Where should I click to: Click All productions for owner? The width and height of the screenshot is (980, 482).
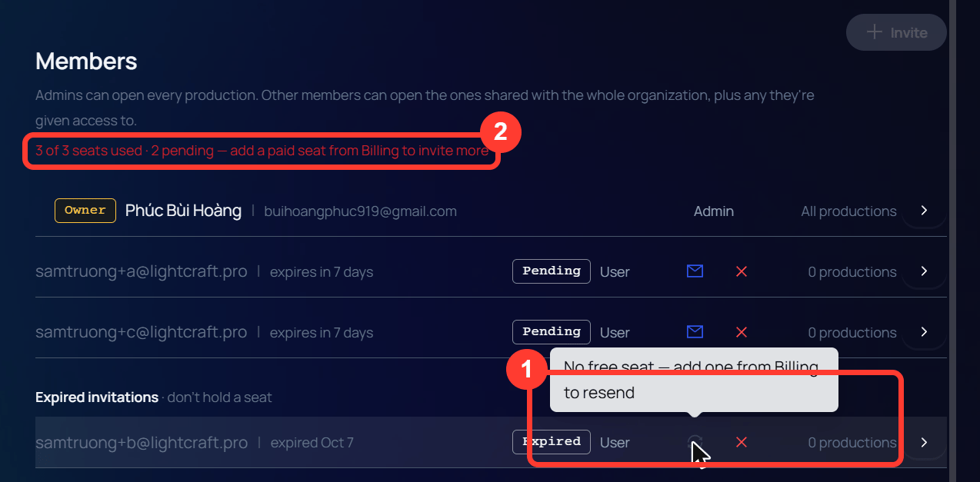tap(848, 211)
